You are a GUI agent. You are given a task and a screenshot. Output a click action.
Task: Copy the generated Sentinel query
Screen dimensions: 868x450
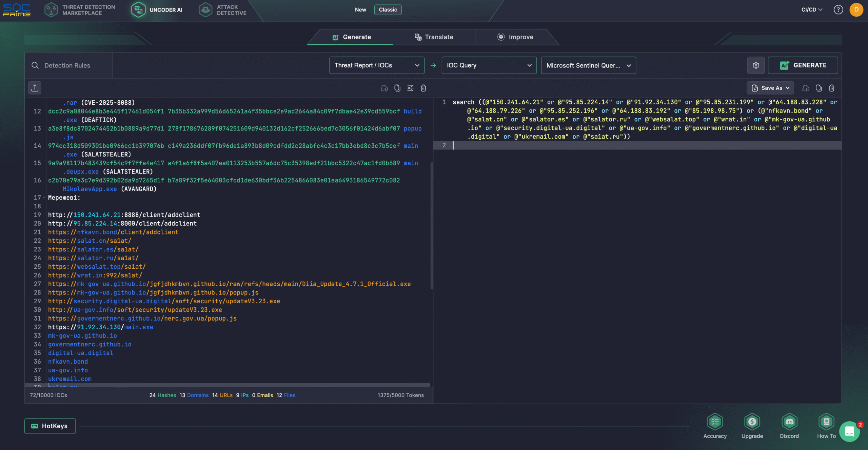click(818, 88)
